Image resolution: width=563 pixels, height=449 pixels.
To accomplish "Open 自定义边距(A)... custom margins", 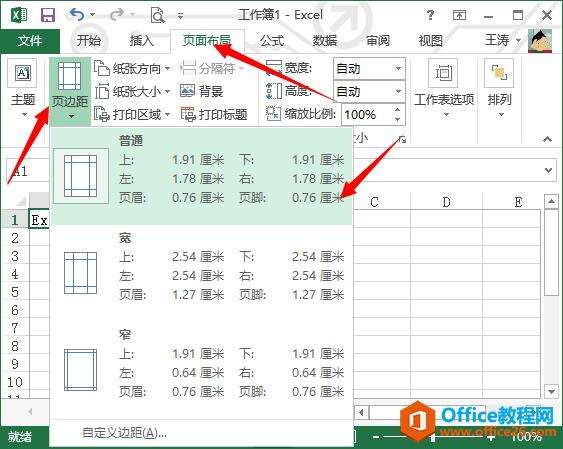I will (124, 433).
